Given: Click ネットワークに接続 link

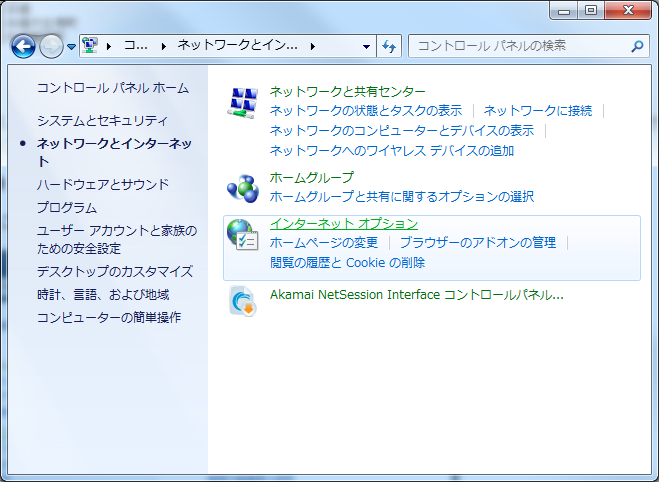Looking at the screenshot, I should pos(538,110).
